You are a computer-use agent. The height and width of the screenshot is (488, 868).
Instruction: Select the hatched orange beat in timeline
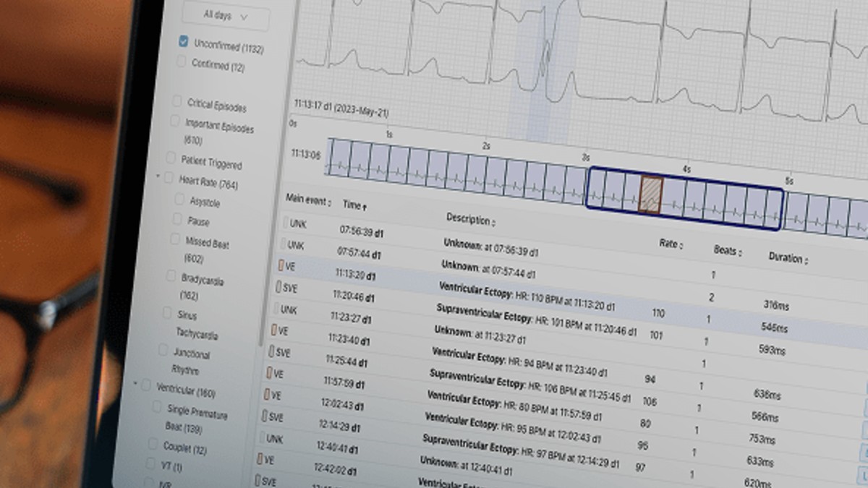click(650, 195)
